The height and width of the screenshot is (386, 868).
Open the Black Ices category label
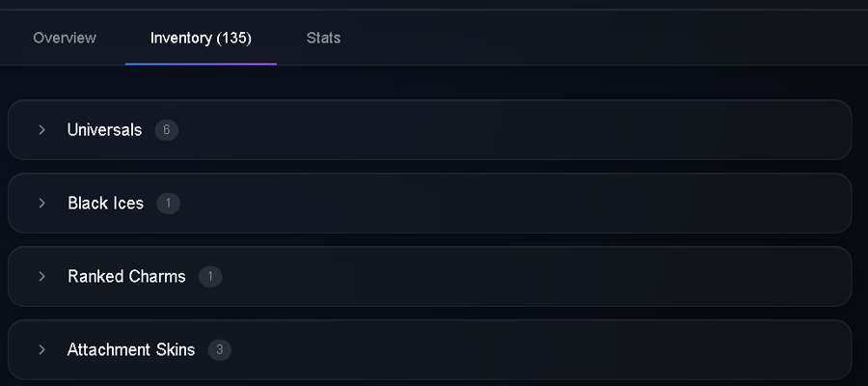point(106,203)
